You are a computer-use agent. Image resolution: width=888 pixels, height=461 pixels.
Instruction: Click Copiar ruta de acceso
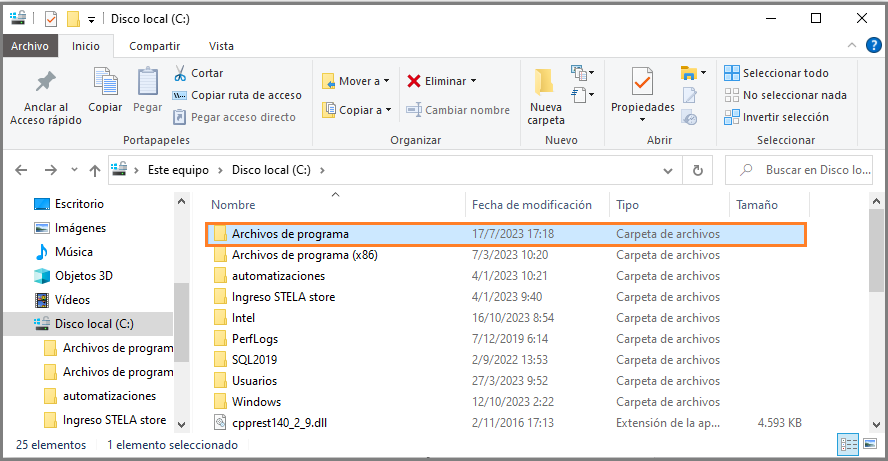tap(237, 95)
